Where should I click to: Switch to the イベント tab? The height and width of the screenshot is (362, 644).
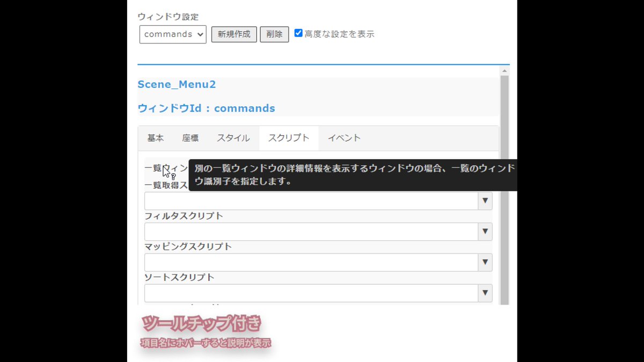tap(343, 138)
